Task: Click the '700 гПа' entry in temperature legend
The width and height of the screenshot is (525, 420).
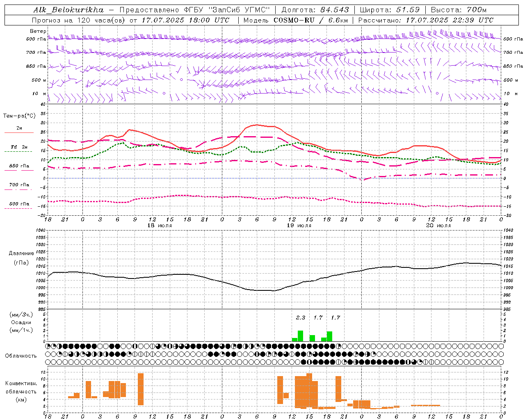Action: 19,185
